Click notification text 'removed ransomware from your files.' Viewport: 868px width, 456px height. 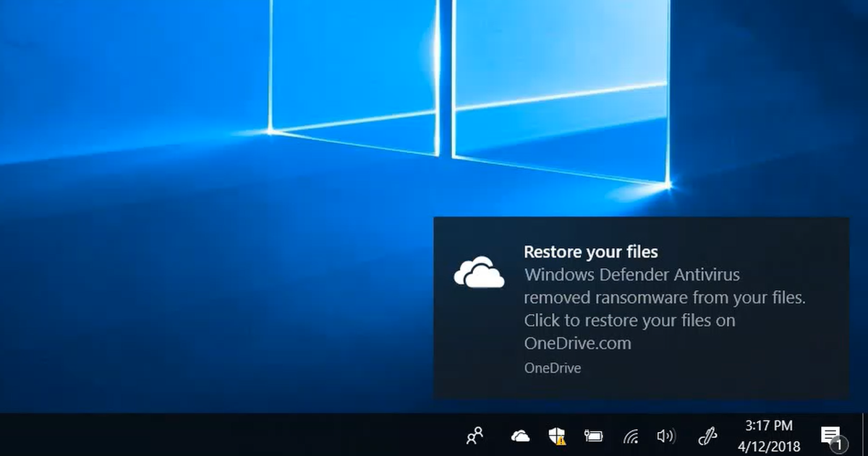[x=665, y=297]
